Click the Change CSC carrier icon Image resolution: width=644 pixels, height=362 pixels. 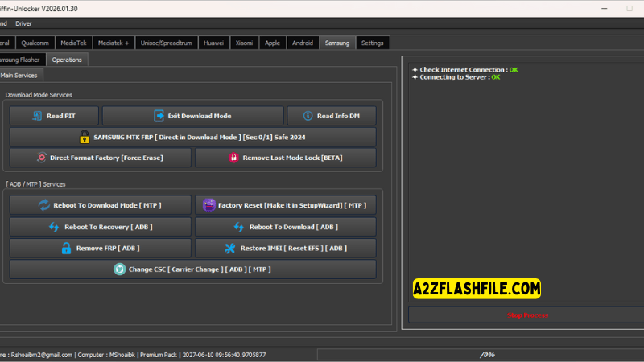pos(119,269)
